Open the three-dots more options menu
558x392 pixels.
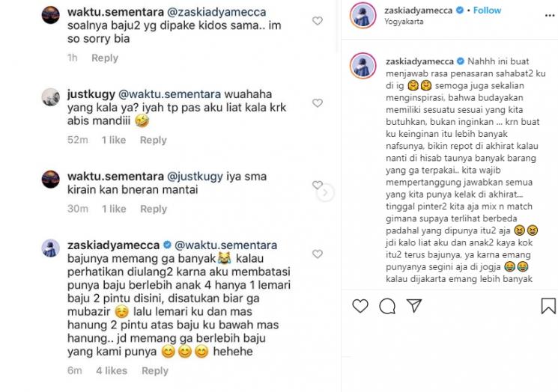click(550, 15)
